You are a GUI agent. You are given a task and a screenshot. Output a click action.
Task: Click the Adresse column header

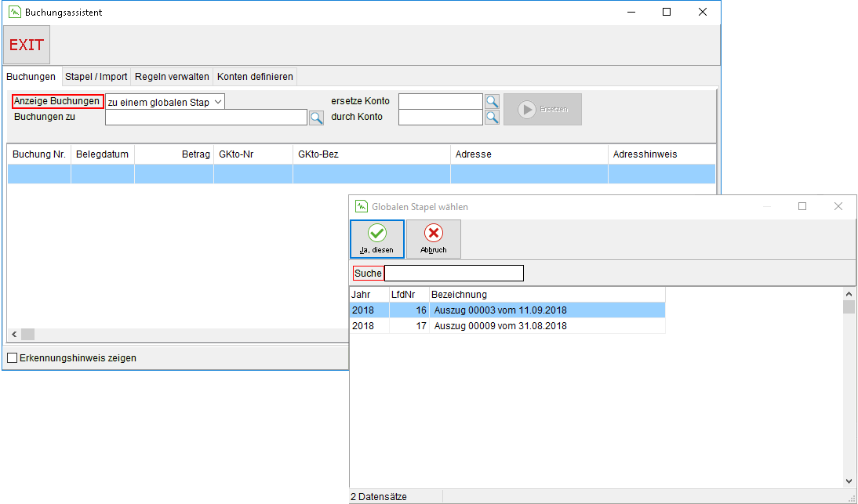529,154
